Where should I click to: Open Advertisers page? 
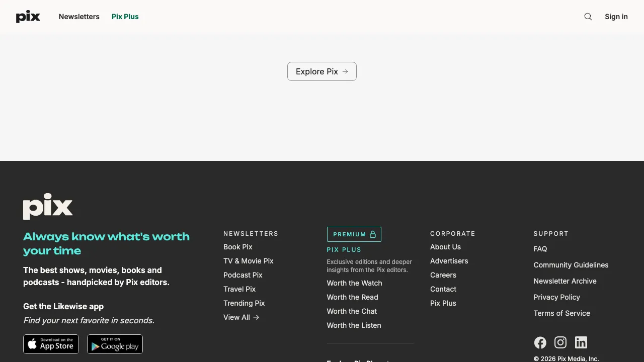(x=449, y=261)
